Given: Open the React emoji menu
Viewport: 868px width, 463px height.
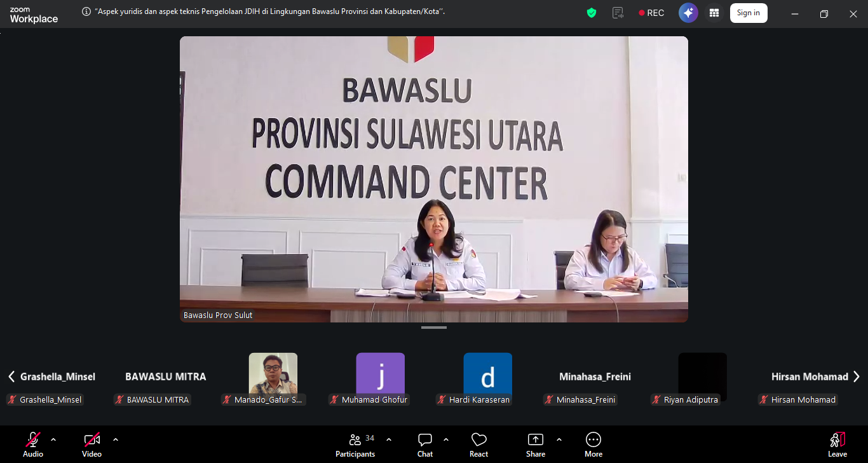Looking at the screenshot, I should (x=478, y=445).
